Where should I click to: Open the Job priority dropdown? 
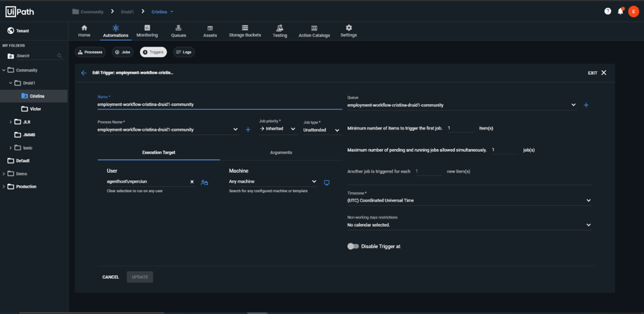278,129
